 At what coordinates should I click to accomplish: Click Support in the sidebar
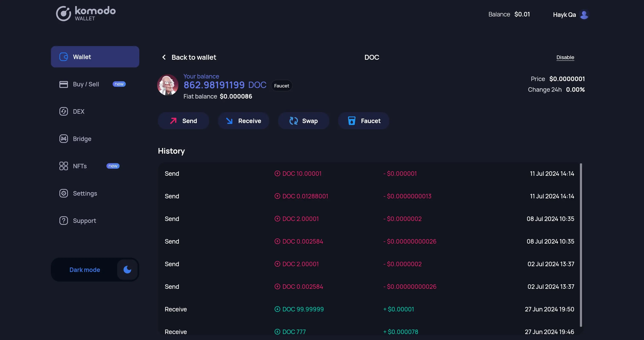pyautogui.click(x=84, y=221)
